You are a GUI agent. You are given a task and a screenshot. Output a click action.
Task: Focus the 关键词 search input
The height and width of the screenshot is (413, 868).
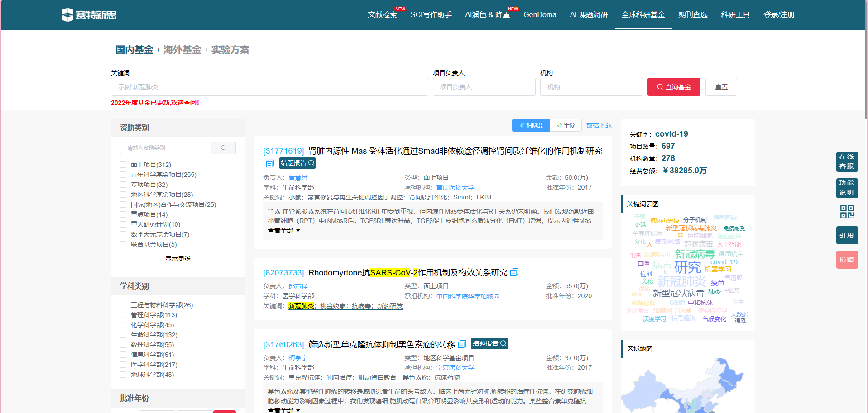pyautogui.click(x=269, y=87)
